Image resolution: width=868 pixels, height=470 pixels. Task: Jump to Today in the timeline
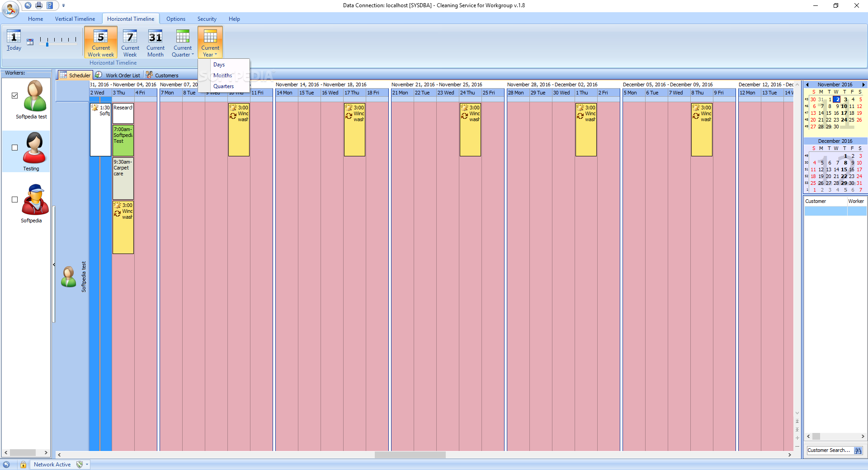click(14, 40)
